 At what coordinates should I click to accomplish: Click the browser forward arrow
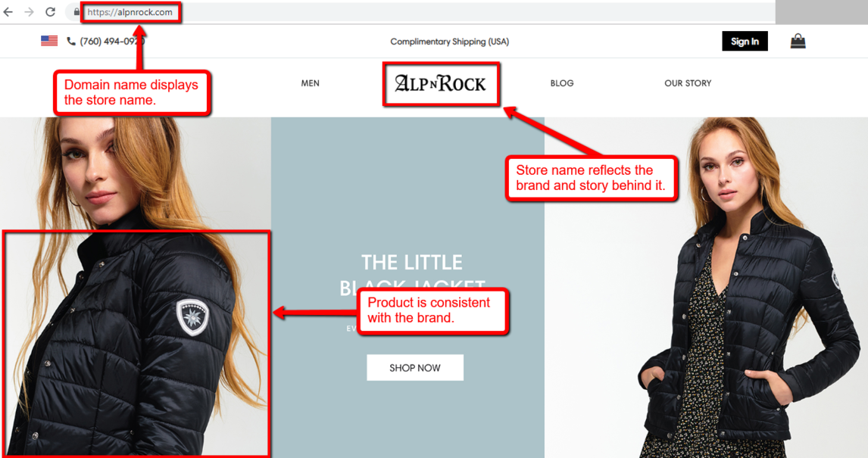(29, 11)
